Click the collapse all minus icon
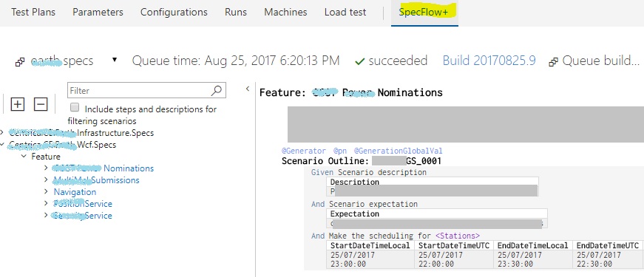Screen dimensions: 644x277 coord(41,104)
